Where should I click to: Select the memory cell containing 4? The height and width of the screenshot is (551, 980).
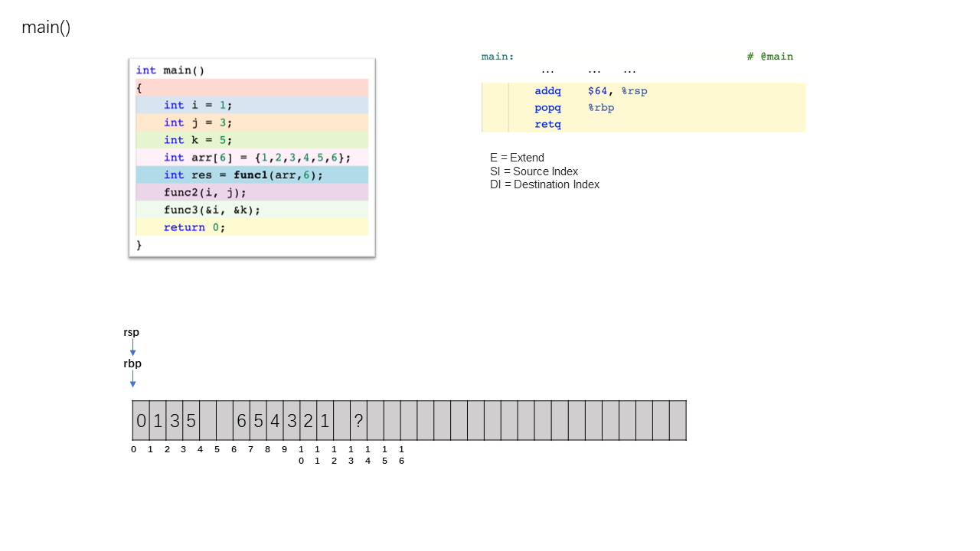click(x=275, y=420)
